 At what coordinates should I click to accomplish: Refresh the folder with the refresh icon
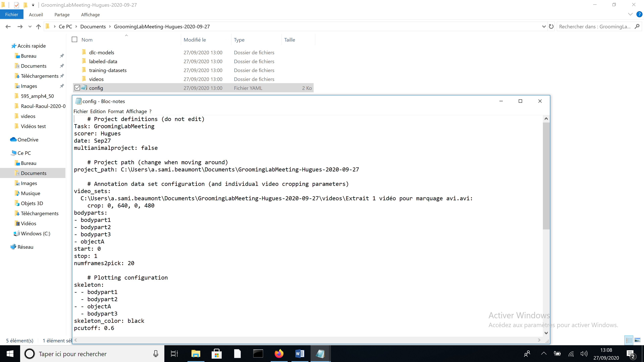[551, 26]
